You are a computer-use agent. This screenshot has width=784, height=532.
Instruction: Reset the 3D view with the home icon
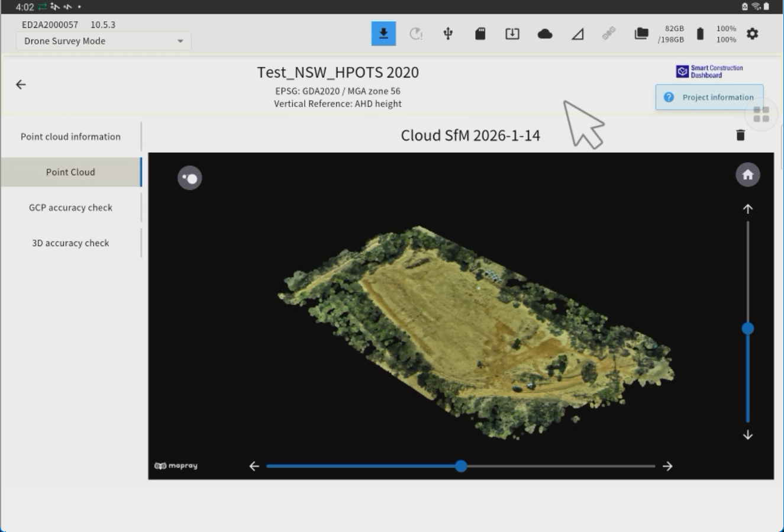(x=748, y=175)
